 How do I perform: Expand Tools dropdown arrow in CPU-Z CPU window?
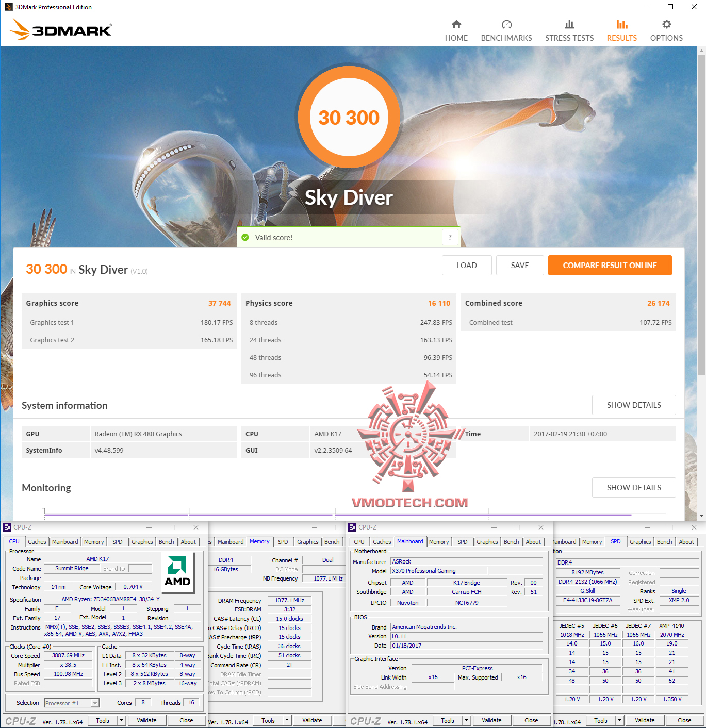(x=122, y=720)
